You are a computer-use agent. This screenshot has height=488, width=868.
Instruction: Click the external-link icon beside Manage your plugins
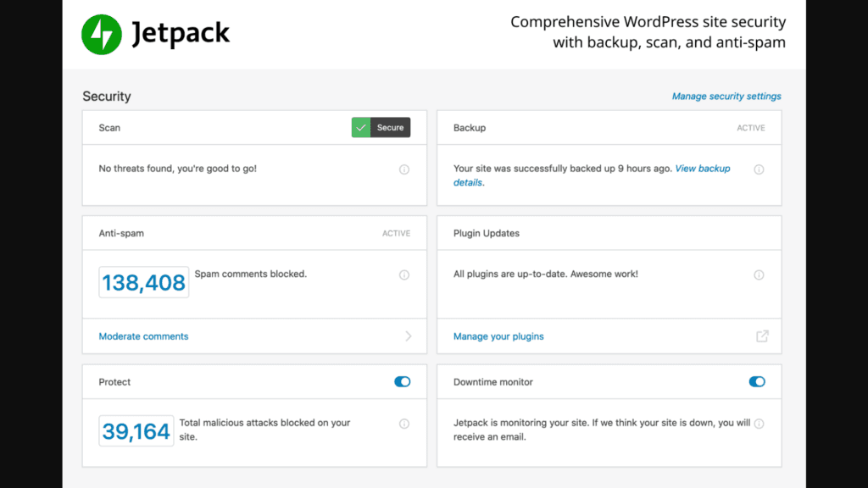762,336
